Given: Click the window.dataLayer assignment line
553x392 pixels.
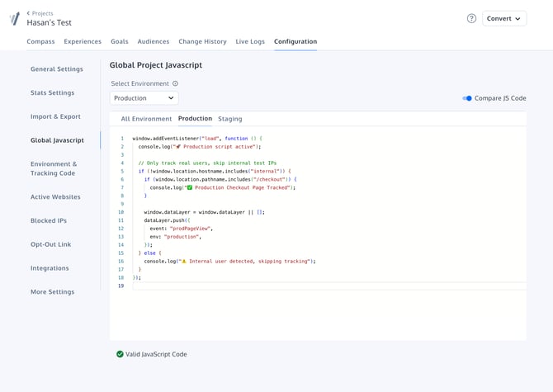Looking at the screenshot, I should point(204,212).
